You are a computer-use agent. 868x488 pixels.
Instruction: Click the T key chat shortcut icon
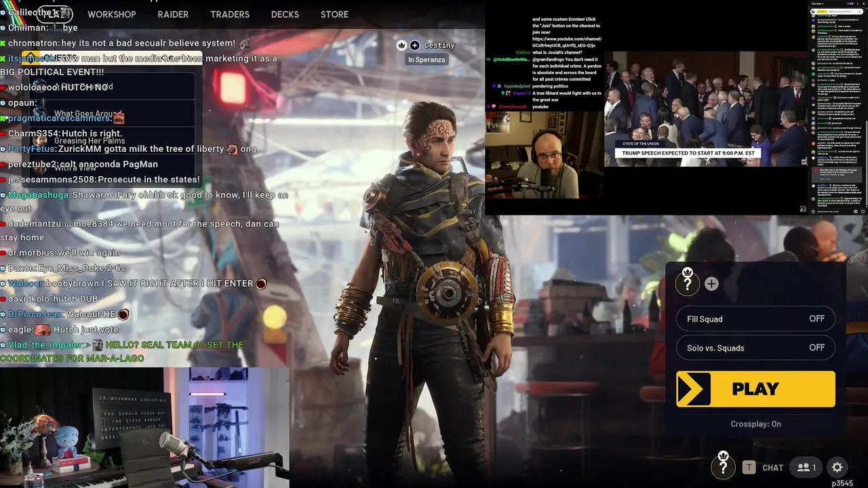(x=749, y=467)
